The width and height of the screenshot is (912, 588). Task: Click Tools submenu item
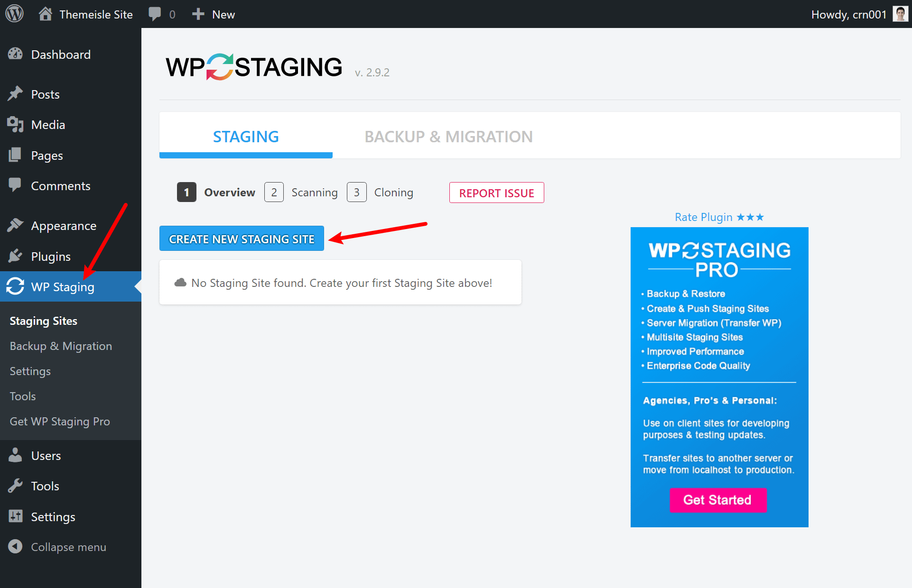pyautogui.click(x=23, y=396)
